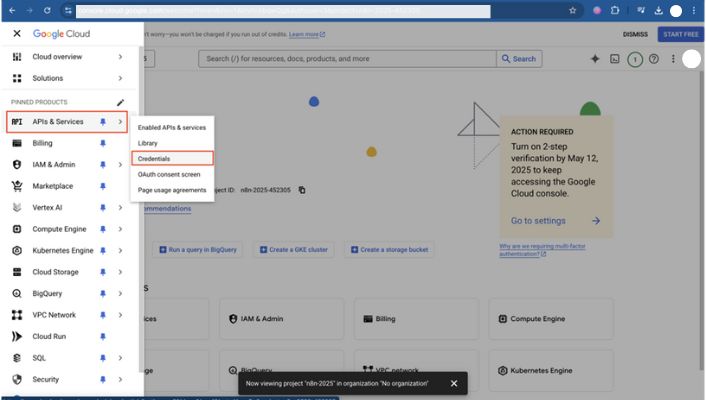
Task: Open Cloud overview icon in sidebar
Action: coord(17,57)
